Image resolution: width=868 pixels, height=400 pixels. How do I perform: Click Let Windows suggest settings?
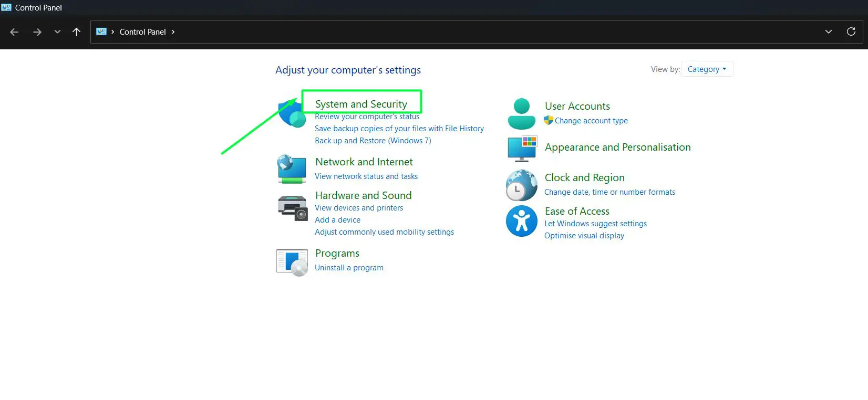pyautogui.click(x=595, y=224)
